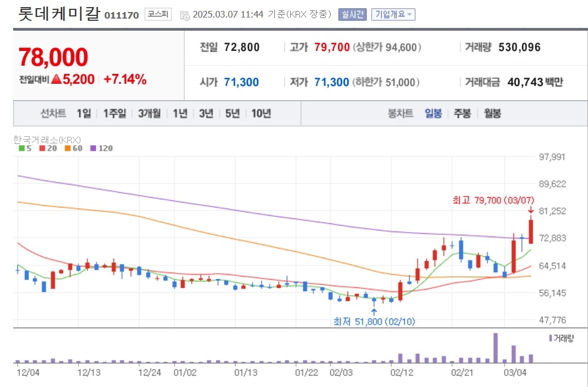
Task: Click the 12/04 date axis label
Action: tap(28, 373)
